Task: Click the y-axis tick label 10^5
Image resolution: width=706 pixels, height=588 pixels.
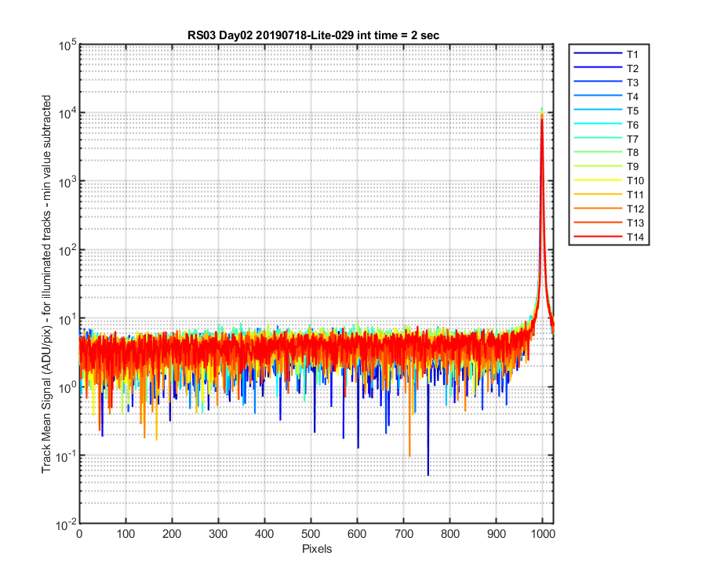Action: click(67, 46)
